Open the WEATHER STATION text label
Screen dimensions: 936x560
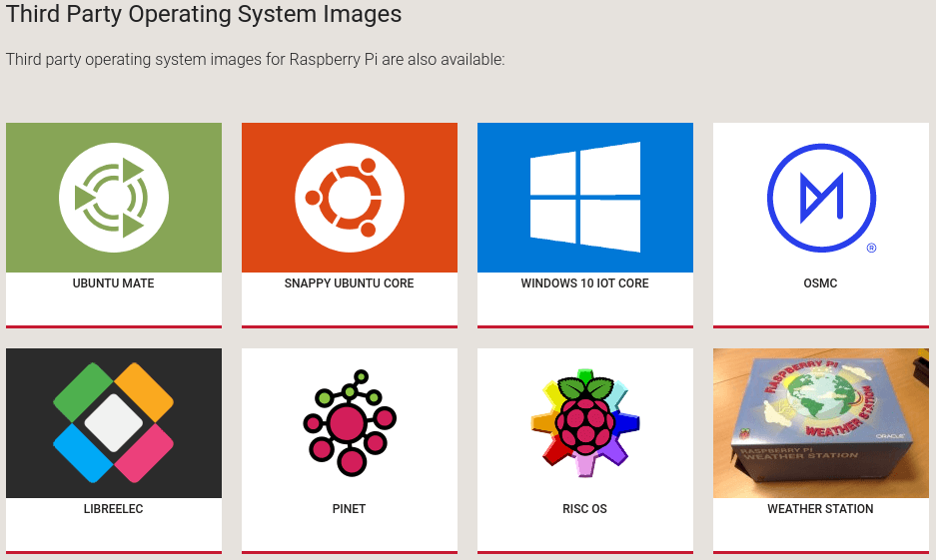pos(821,509)
